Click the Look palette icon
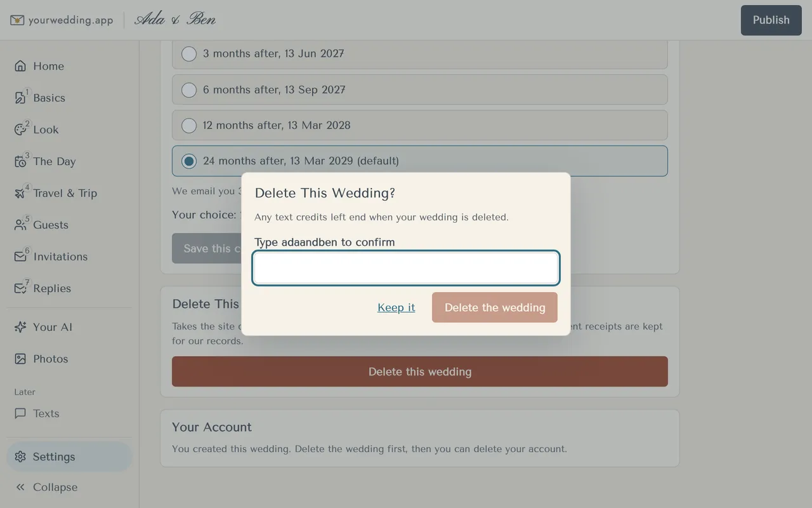Screen dimensions: 812x508 tap(20, 130)
